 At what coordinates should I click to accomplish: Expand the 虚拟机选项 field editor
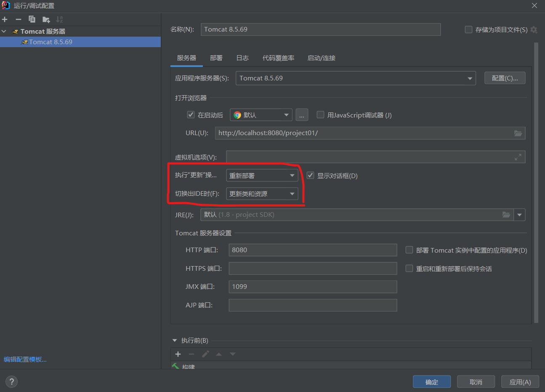(518, 157)
